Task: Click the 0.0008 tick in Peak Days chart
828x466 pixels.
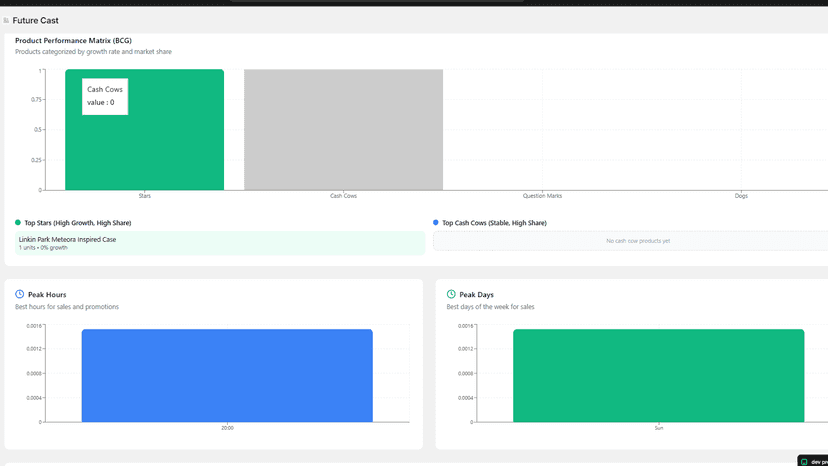Action: click(465, 374)
